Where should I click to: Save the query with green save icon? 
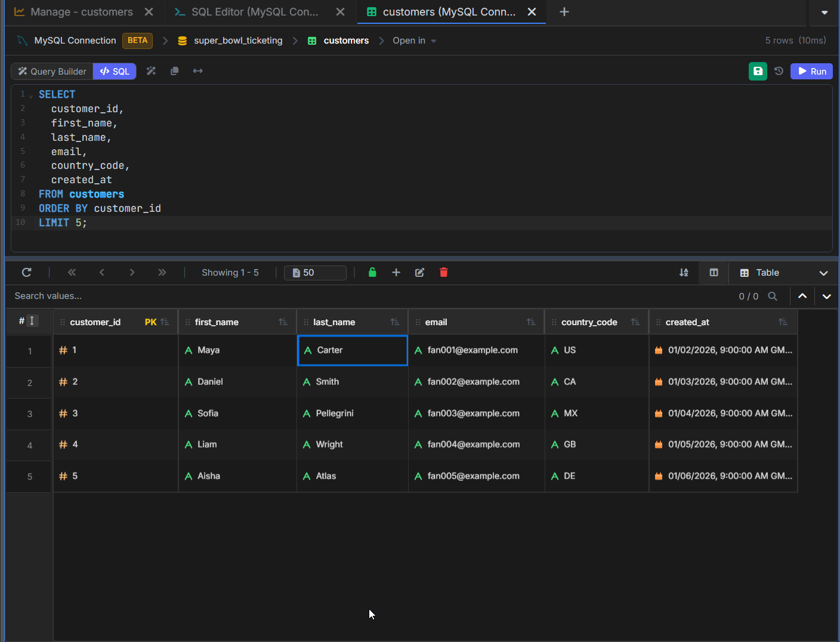coord(758,71)
